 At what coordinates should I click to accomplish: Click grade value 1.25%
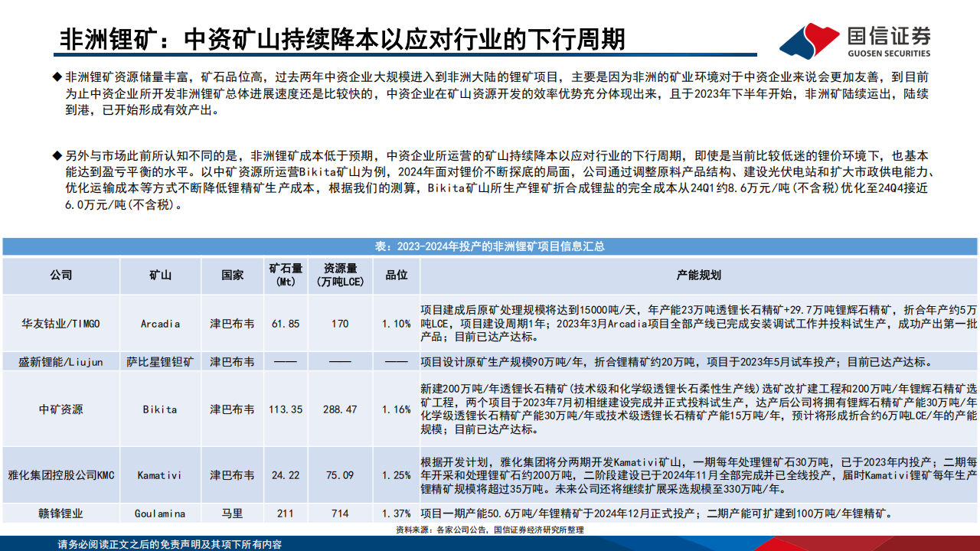(x=397, y=475)
